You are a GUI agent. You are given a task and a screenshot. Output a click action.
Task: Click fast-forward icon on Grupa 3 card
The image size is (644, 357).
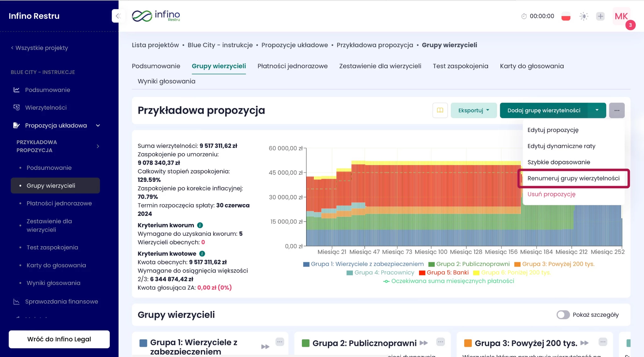(585, 343)
